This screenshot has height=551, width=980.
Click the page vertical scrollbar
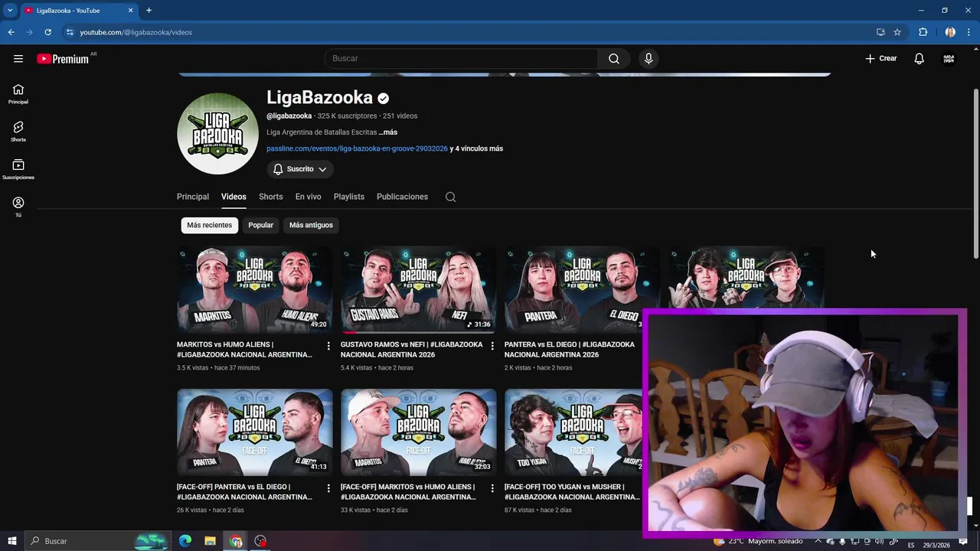point(975,172)
